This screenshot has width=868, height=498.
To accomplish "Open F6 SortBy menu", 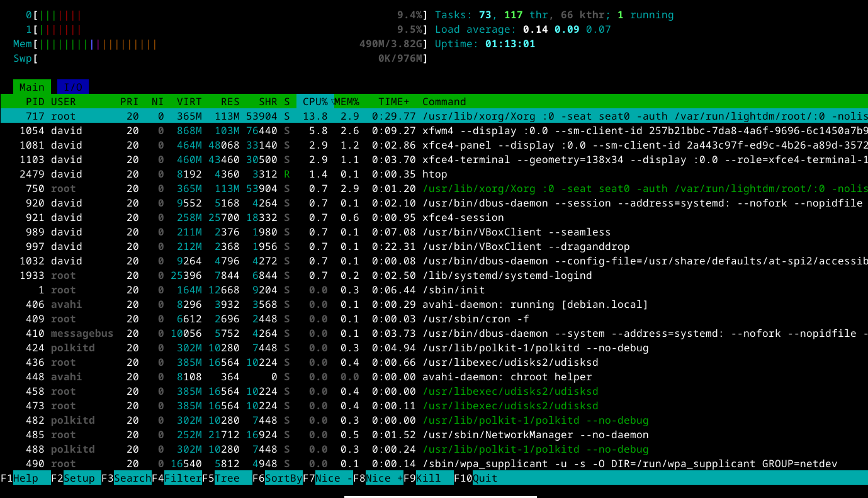I will [278, 478].
